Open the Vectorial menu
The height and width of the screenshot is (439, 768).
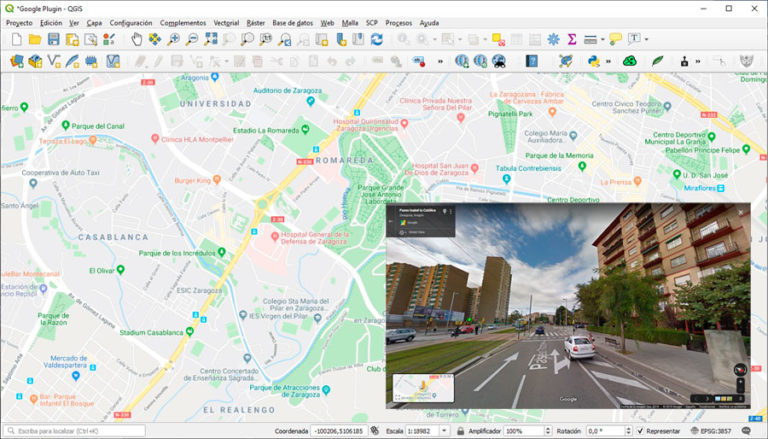pos(226,23)
